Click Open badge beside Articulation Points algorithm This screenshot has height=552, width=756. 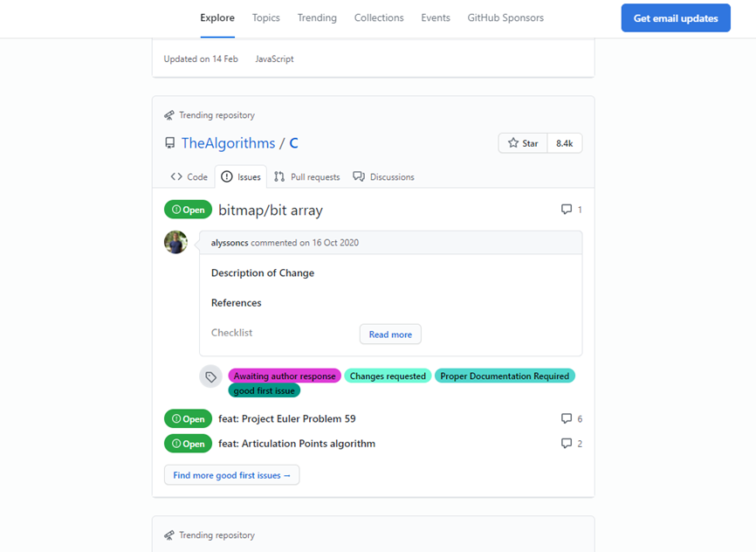point(188,444)
